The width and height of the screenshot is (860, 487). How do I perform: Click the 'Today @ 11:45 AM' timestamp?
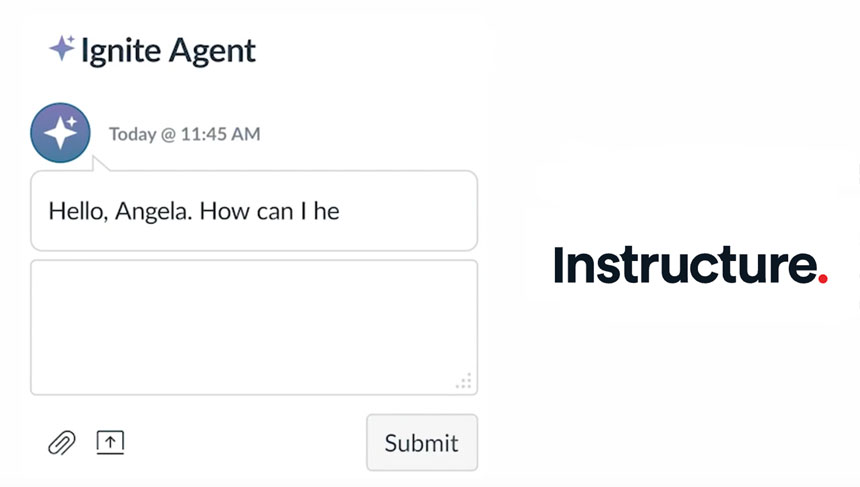point(184,134)
